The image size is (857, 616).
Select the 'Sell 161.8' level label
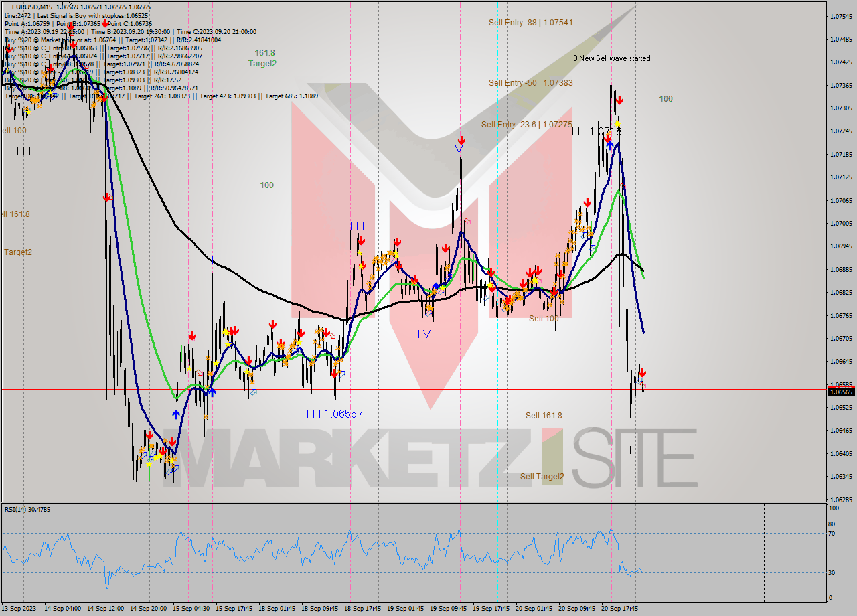[544, 416]
